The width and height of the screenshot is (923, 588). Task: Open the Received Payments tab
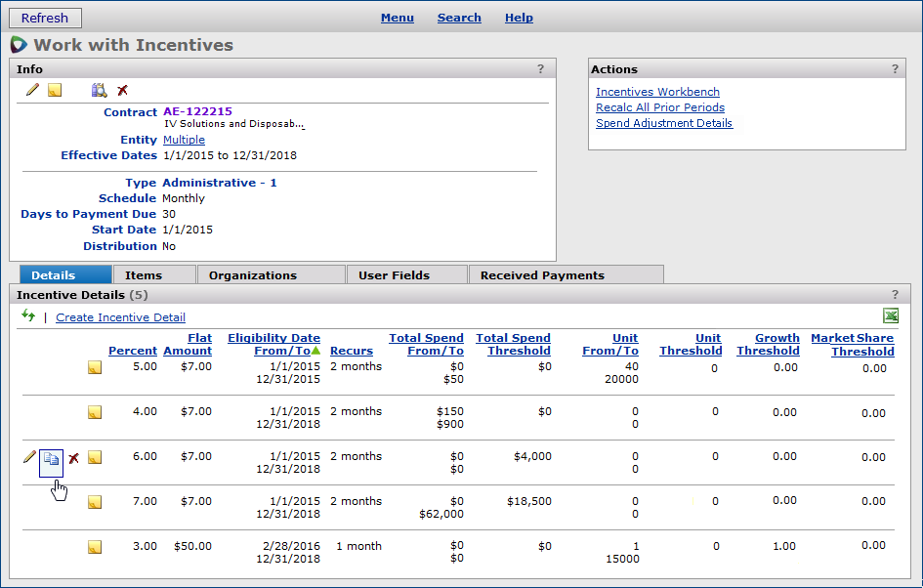click(542, 275)
